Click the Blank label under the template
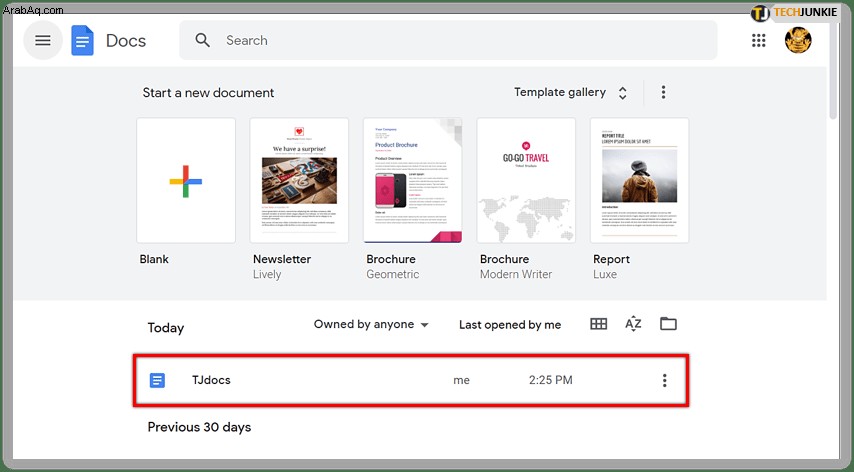Image resolution: width=854 pixels, height=472 pixels. coord(154,259)
